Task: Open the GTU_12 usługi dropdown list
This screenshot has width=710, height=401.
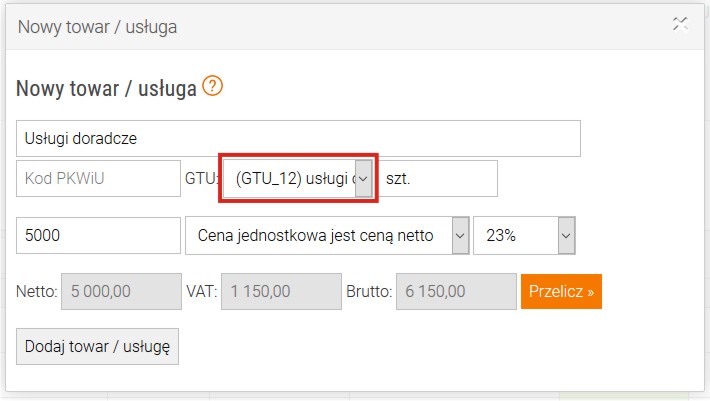Action: tap(298, 178)
